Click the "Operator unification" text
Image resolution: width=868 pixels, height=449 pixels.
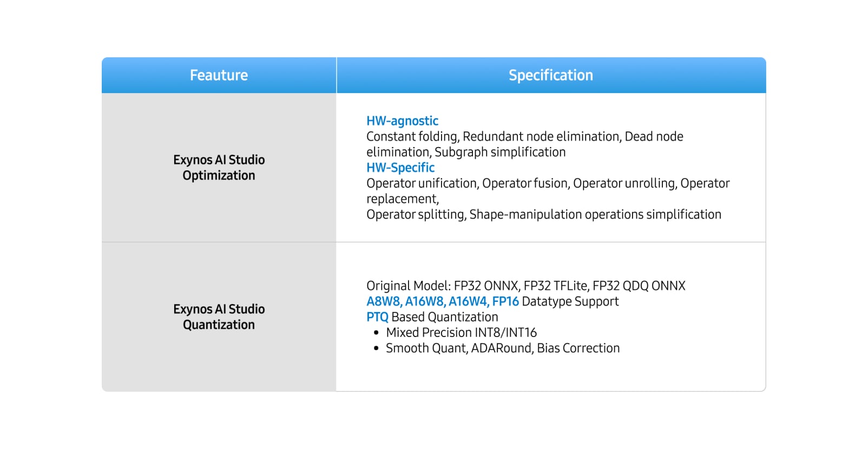[x=422, y=183]
